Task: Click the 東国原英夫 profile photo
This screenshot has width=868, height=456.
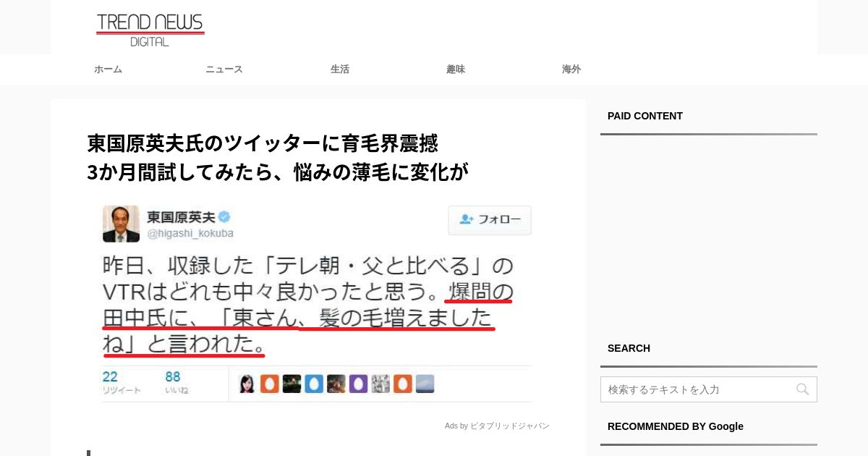Action: [121, 224]
